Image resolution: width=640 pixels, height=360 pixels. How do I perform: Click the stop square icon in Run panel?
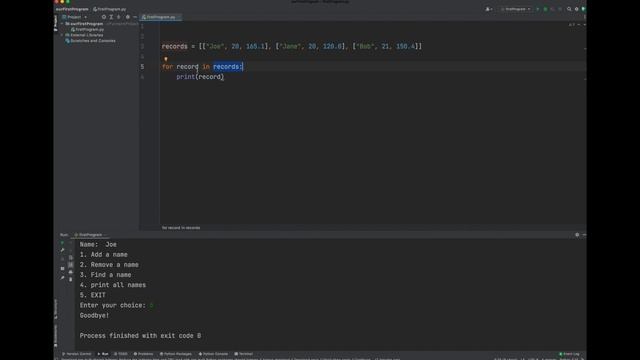pyautogui.click(x=62, y=259)
